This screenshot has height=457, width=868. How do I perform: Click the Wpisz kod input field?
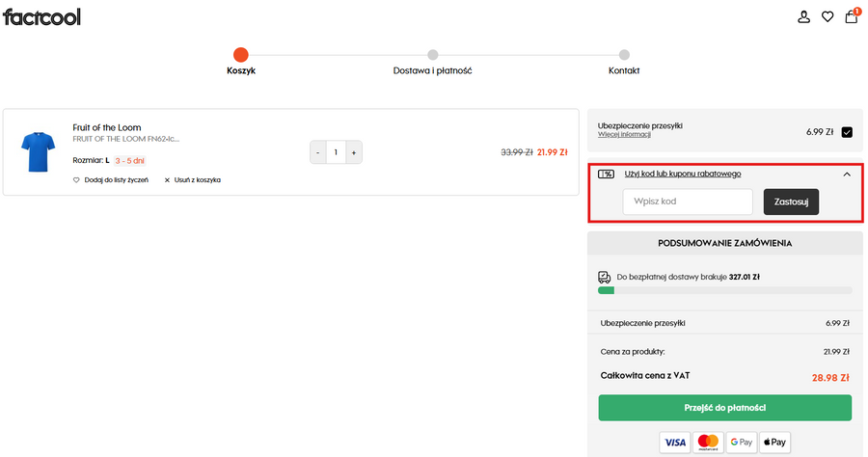click(x=688, y=202)
